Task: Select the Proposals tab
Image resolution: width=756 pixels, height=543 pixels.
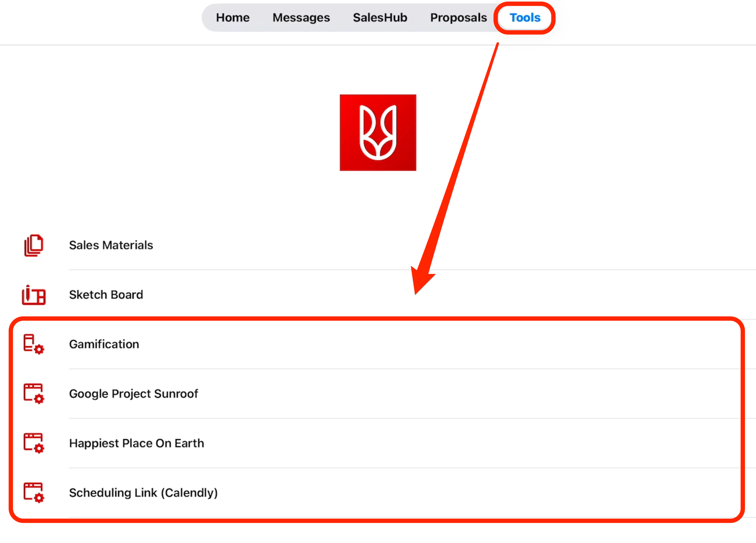Action: point(458,18)
